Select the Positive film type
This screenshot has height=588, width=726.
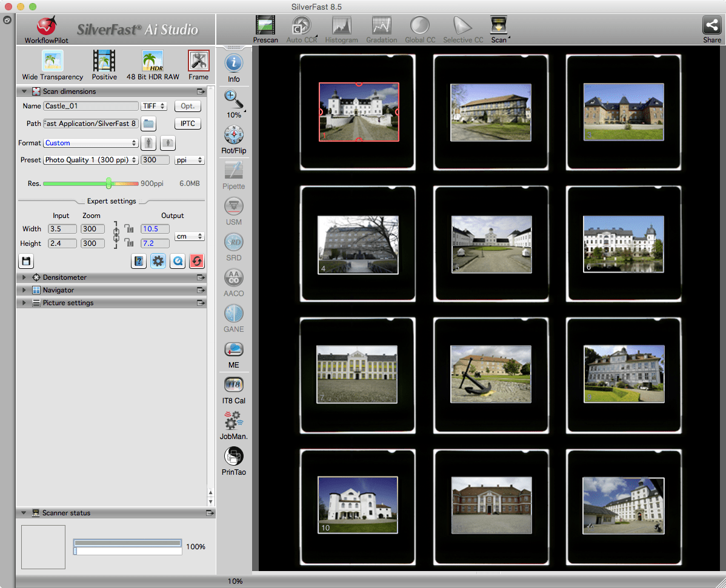point(104,62)
